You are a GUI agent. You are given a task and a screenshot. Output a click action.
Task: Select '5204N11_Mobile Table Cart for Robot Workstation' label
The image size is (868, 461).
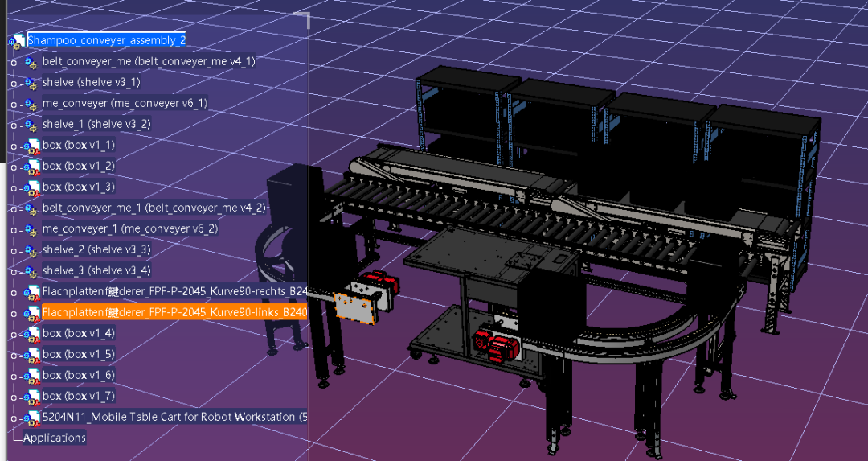point(174,418)
